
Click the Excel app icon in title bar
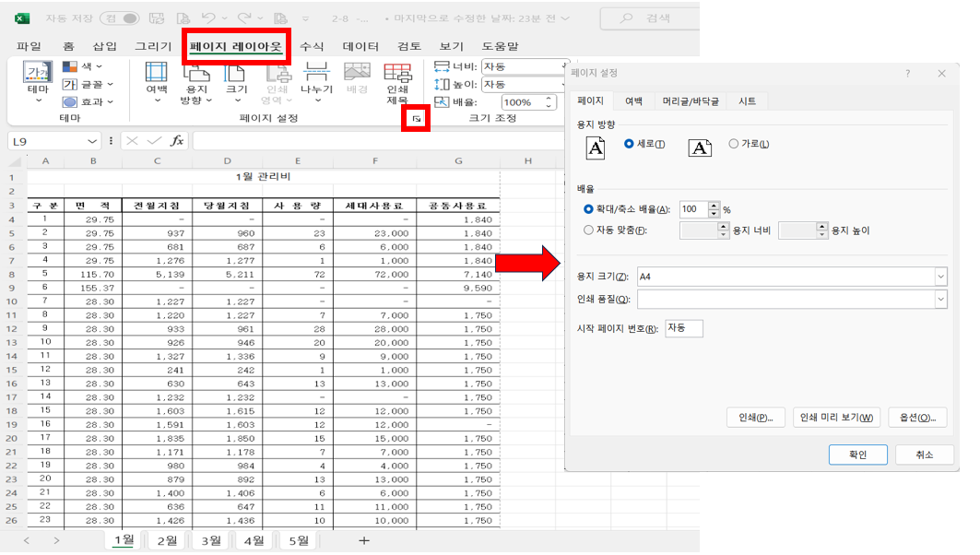[22, 18]
